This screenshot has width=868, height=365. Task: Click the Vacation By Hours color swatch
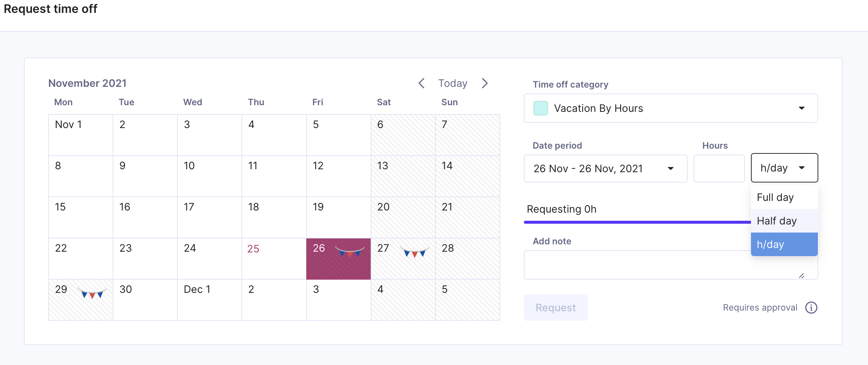coord(541,108)
